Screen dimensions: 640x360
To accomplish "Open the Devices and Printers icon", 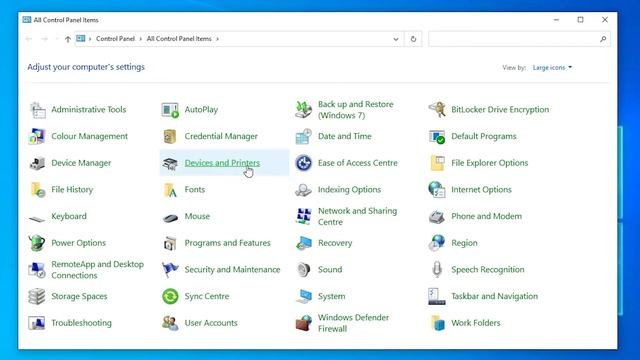I will coord(170,163).
